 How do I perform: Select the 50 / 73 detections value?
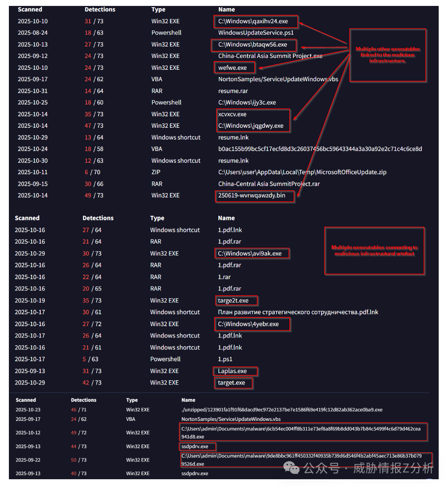(79, 460)
